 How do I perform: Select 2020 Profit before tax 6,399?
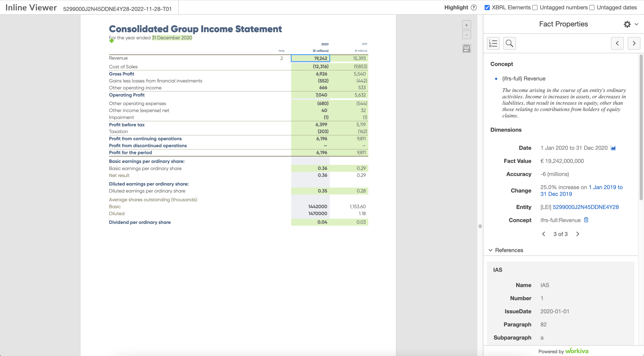point(310,124)
